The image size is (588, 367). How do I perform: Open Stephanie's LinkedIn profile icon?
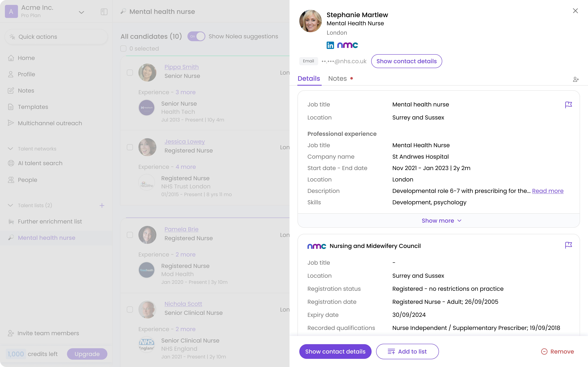click(x=330, y=45)
